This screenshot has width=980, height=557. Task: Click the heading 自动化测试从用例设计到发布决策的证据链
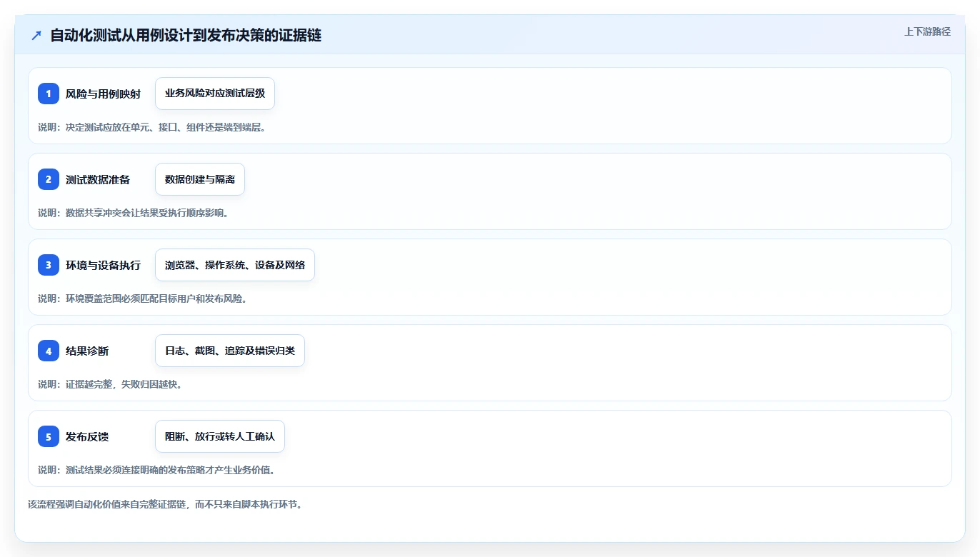pyautogui.click(x=186, y=35)
